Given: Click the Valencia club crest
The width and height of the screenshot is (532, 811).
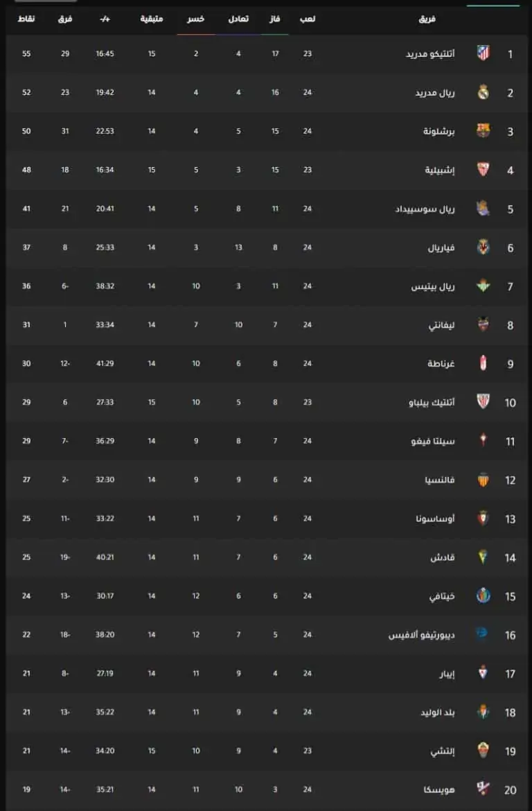Looking at the screenshot, I should pyautogui.click(x=483, y=480).
